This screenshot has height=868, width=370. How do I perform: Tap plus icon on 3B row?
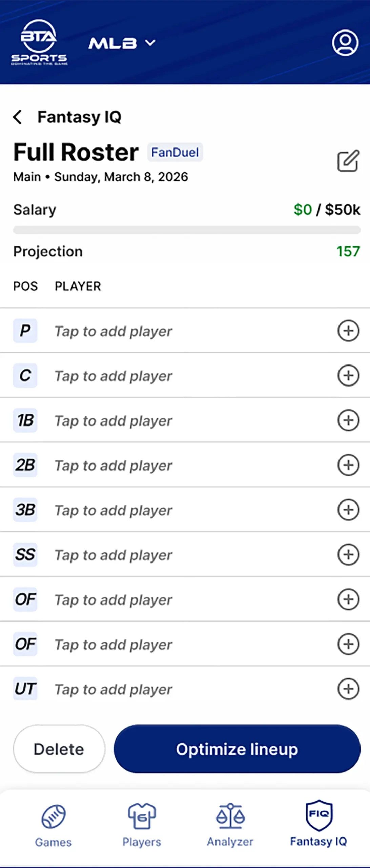(348, 510)
